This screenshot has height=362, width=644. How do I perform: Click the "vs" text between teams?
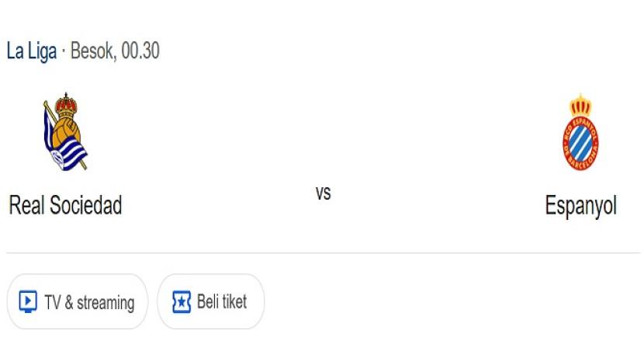coord(323,193)
